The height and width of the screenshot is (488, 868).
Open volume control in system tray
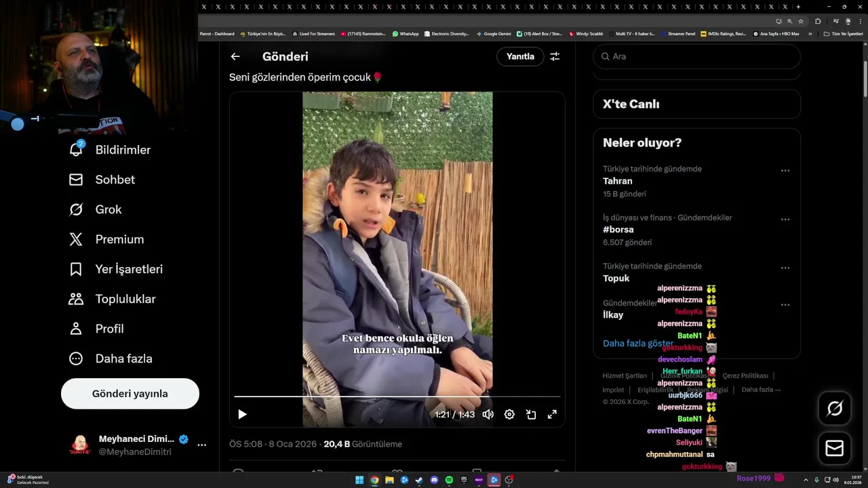835,480
